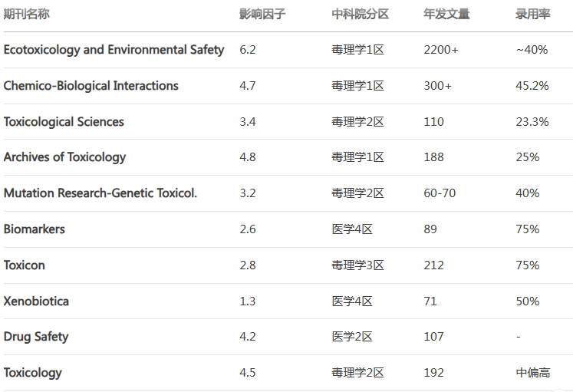Click the 期刊名称 column header
This screenshot has height=392, width=573.
click(x=26, y=14)
